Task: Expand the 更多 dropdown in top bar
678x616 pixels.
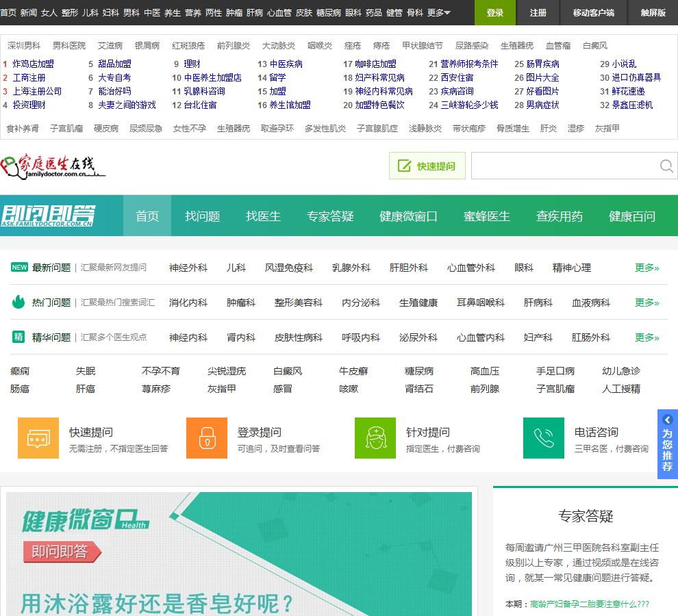Action: (x=438, y=12)
